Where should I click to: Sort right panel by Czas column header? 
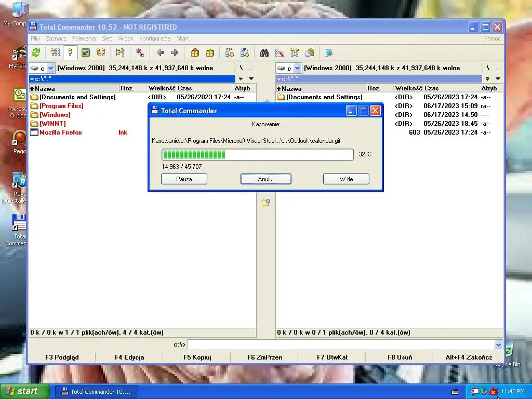[451, 88]
